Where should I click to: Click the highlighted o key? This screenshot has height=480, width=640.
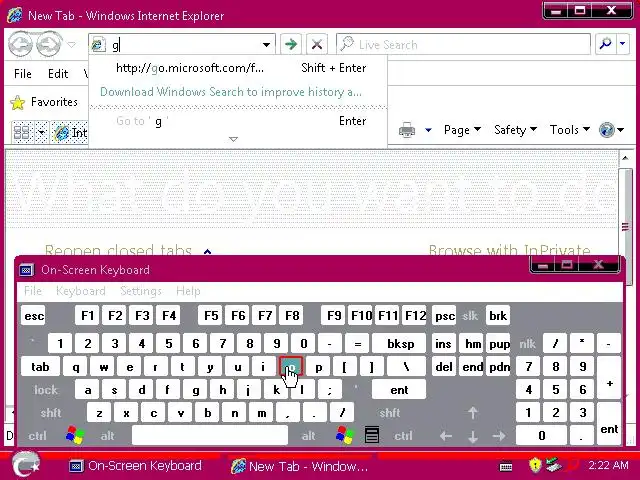[x=291, y=367]
